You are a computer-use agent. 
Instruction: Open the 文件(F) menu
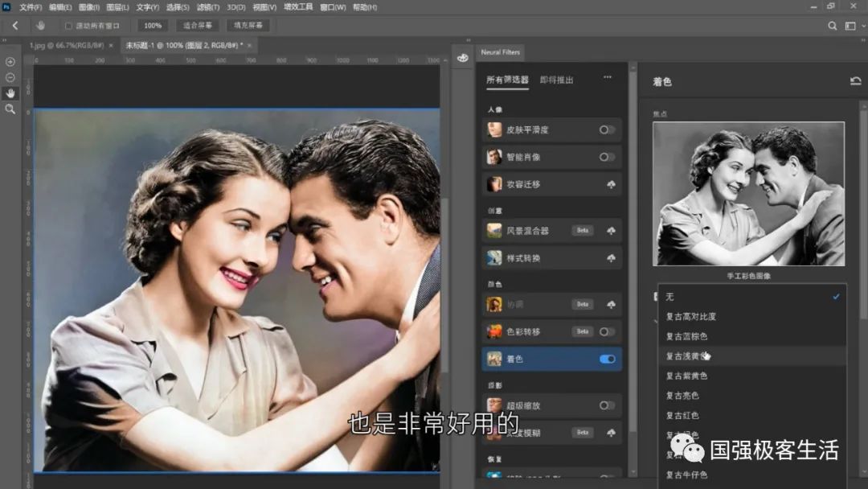[31, 7]
